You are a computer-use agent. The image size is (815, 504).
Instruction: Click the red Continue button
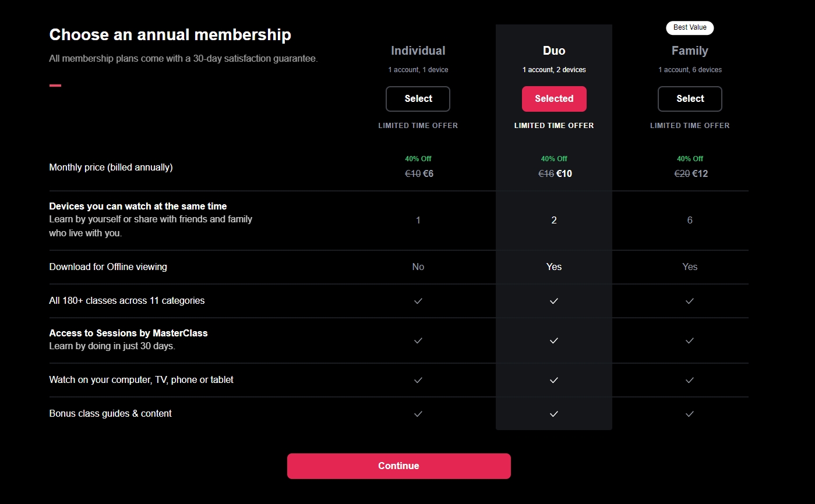click(398, 466)
